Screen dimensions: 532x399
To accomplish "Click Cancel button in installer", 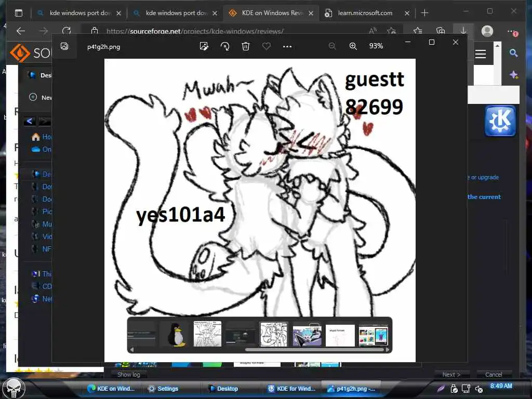I will click(x=494, y=375).
